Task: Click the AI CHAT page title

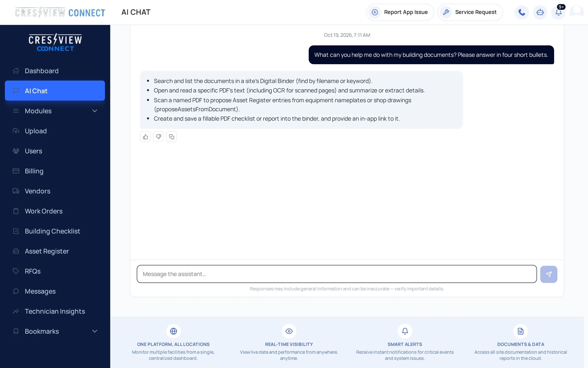Action: pos(136,12)
